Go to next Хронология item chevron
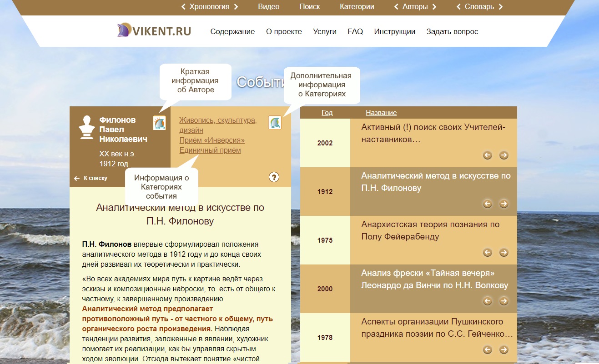Screen dimensions: 599x364 pyautogui.click(x=236, y=7)
